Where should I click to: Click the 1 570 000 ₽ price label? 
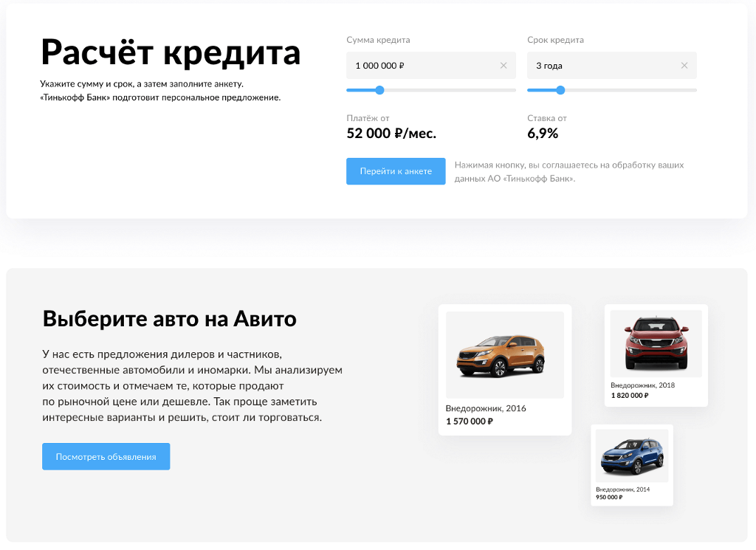tap(470, 422)
